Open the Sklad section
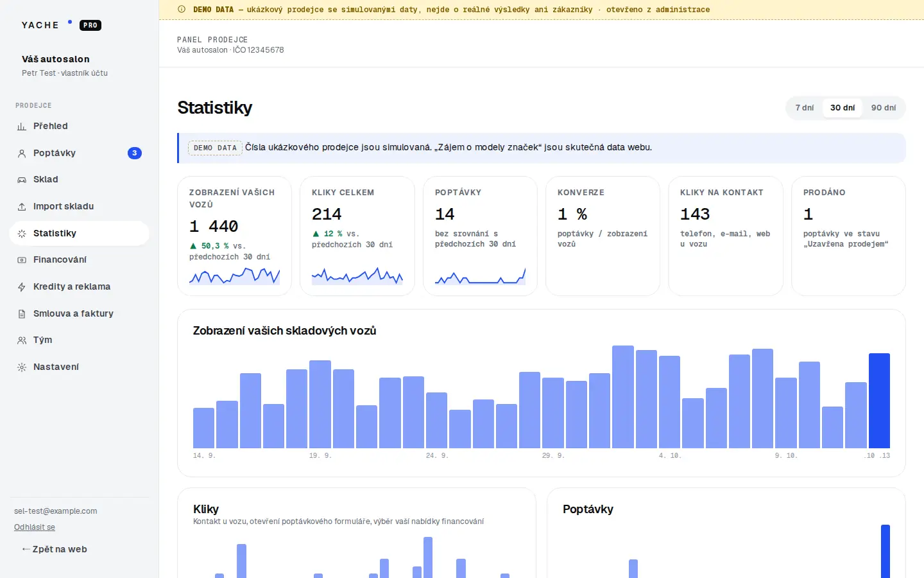Screen dimensions: 924x578 pyautogui.click(x=79, y=180)
